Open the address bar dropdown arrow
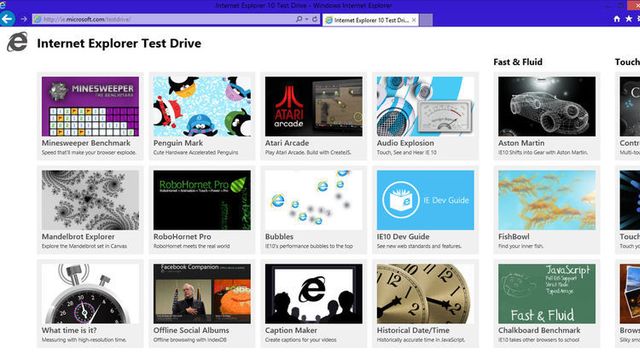Image resolution: width=640 pixels, height=360 pixels. tap(307, 19)
